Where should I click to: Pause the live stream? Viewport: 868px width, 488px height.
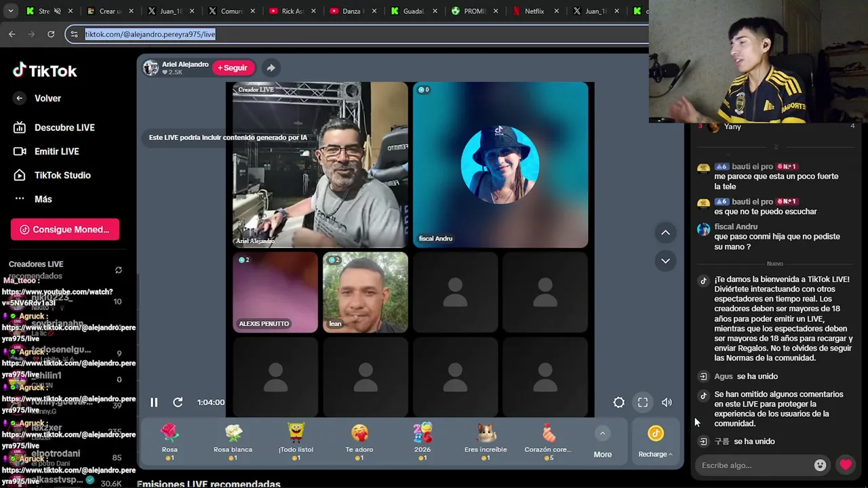[154, 402]
